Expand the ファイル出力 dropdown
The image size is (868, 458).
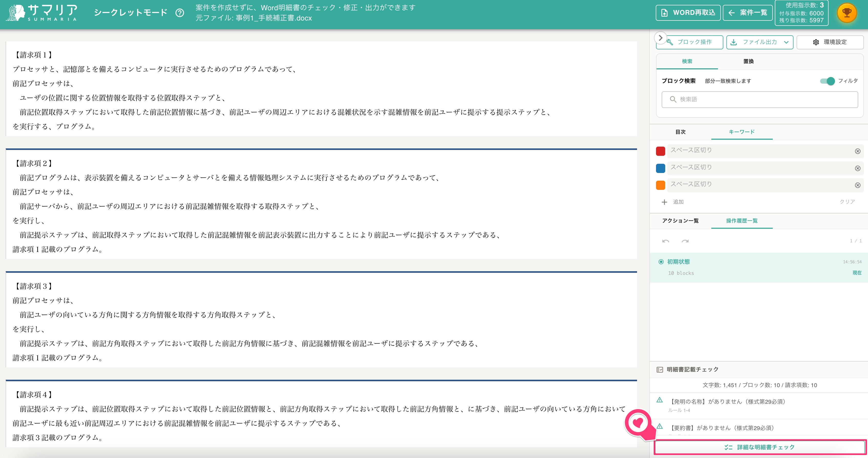tap(759, 42)
